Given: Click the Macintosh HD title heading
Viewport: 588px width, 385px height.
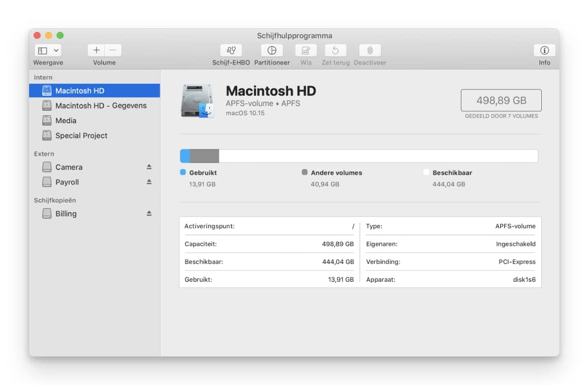Looking at the screenshot, I should point(271,91).
